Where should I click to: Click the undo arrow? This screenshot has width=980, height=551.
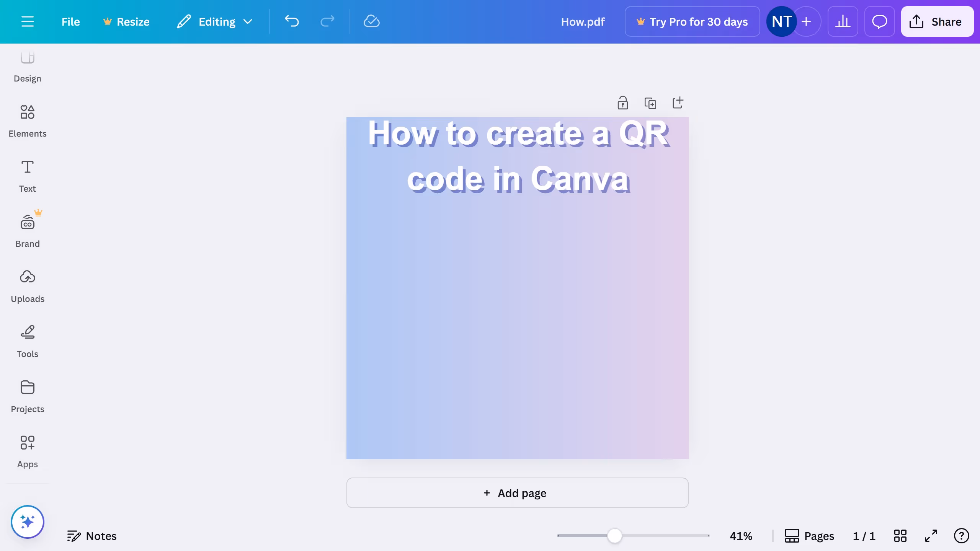(292, 21)
